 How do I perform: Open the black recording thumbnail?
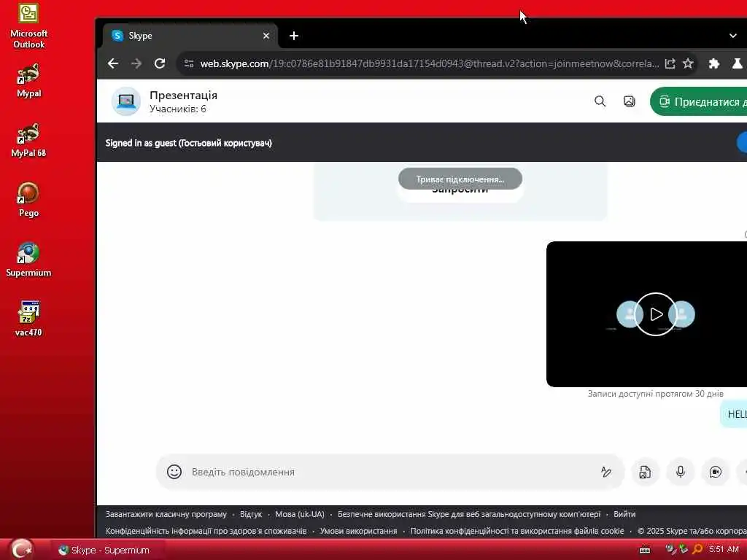point(646,314)
